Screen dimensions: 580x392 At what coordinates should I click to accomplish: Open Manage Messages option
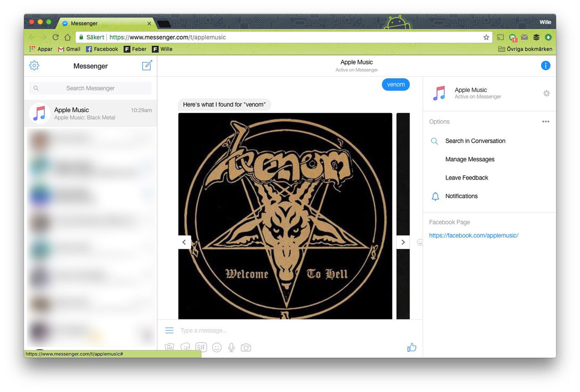469,160
